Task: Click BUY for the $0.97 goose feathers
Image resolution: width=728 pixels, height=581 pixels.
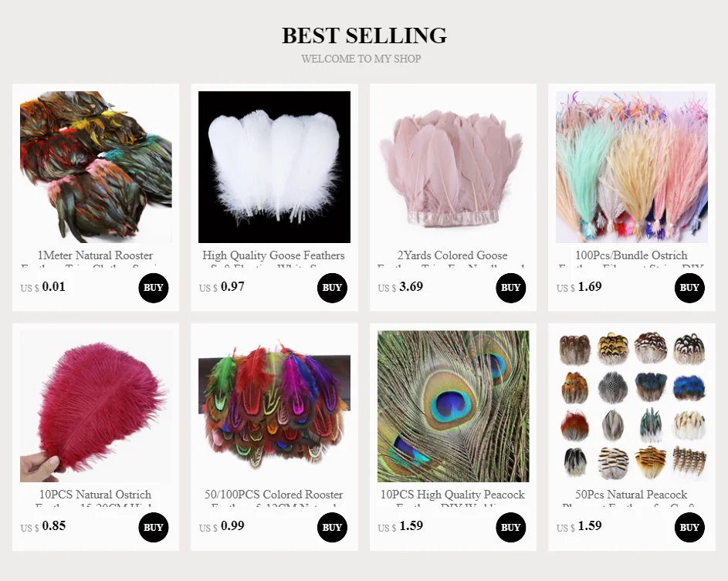Action: click(332, 288)
